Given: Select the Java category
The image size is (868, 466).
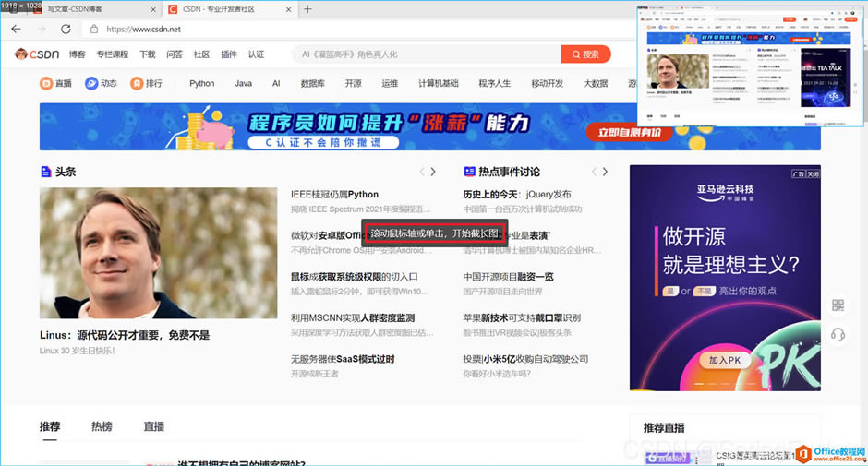Looking at the screenshot, I should (243, 83).
